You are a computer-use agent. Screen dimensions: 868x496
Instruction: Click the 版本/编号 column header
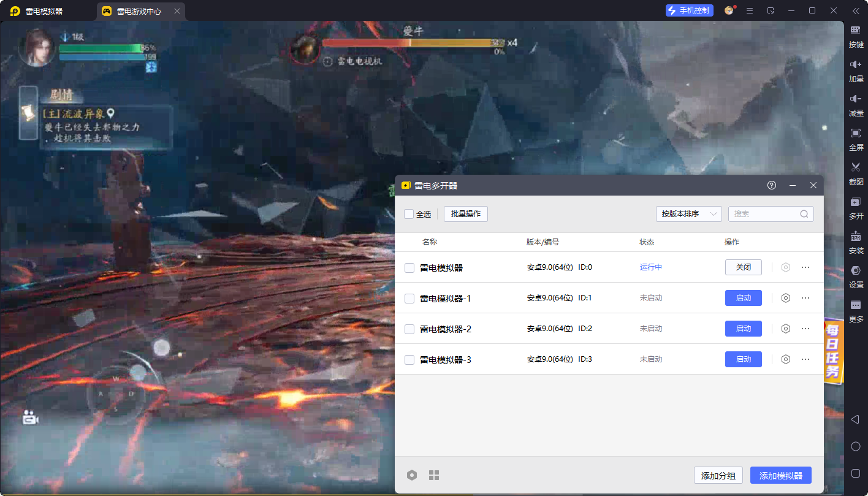(542, 242)
